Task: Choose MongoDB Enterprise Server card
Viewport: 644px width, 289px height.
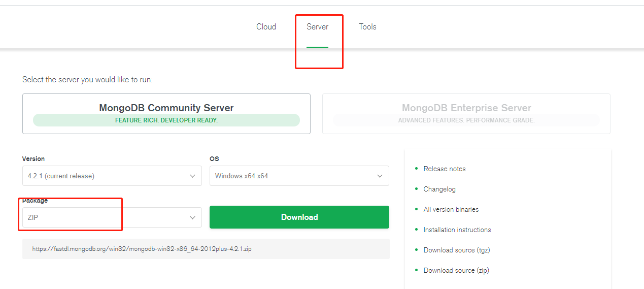Action: tap(466, 114)
